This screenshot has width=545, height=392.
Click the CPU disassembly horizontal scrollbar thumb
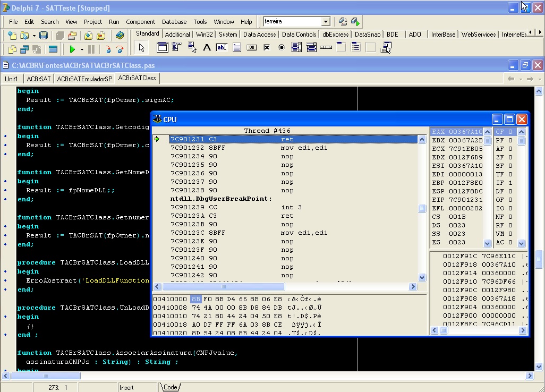click(224, 287)
